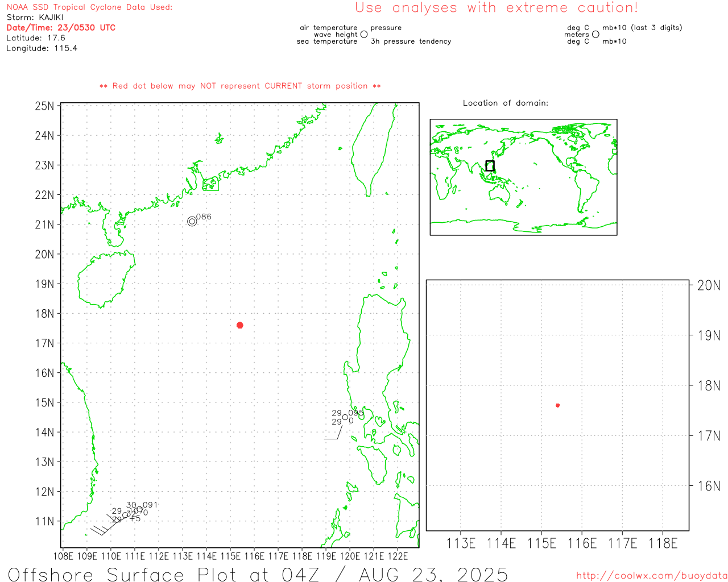Click the 118E longitude label on zoomed map
Viewport: 728px width, 582px height.
pos(663,543)
